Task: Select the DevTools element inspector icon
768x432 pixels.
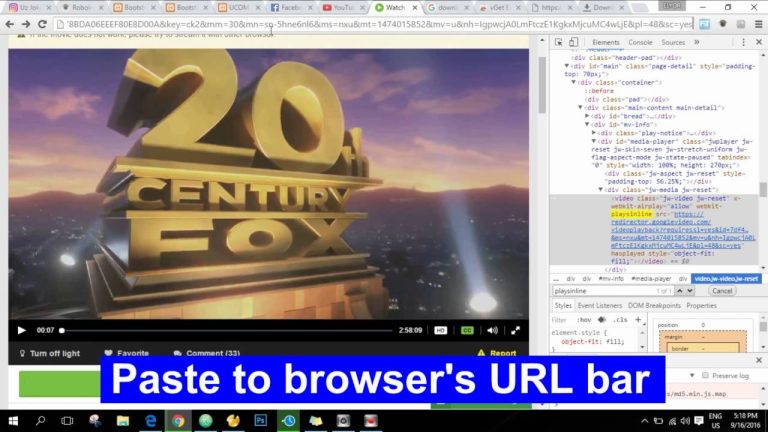Action: 558,42
